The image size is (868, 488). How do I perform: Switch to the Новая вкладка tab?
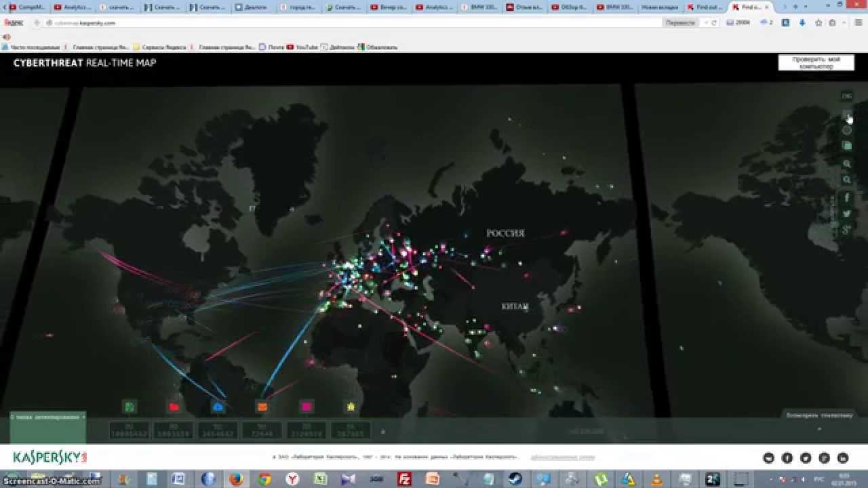[659, 7]
